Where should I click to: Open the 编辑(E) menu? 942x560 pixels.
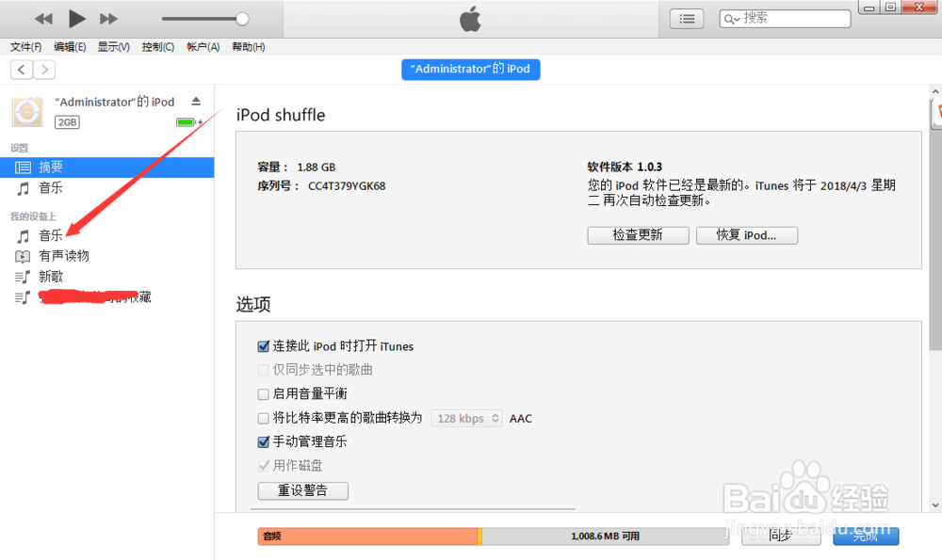[70, 47]
